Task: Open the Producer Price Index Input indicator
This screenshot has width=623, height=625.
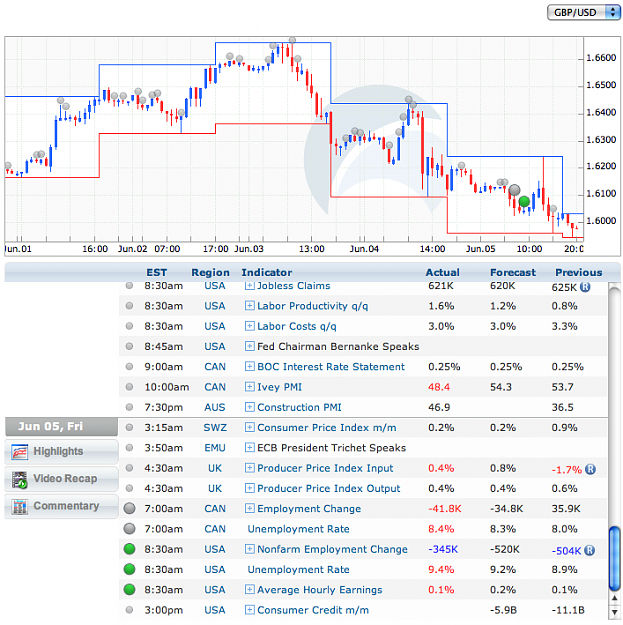Action: 325,468
